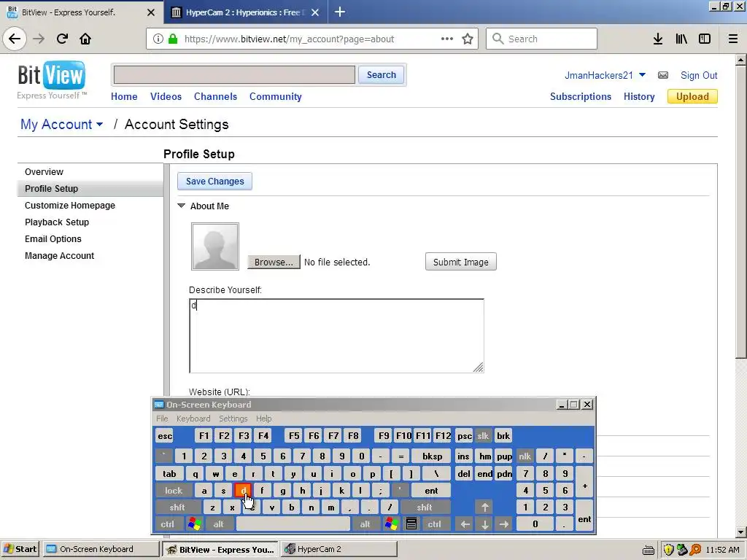
Task: Click the yellow Upload button
Action: point(692,96)
